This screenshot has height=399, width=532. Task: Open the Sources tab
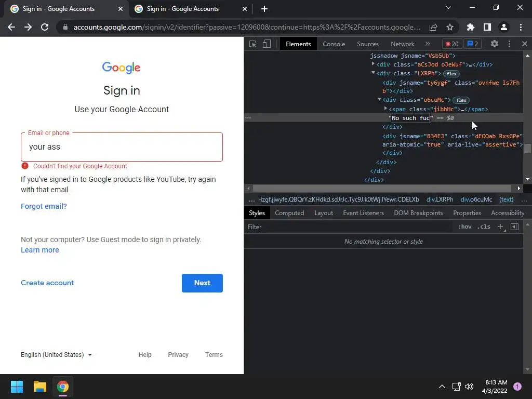tap(367, 44)
